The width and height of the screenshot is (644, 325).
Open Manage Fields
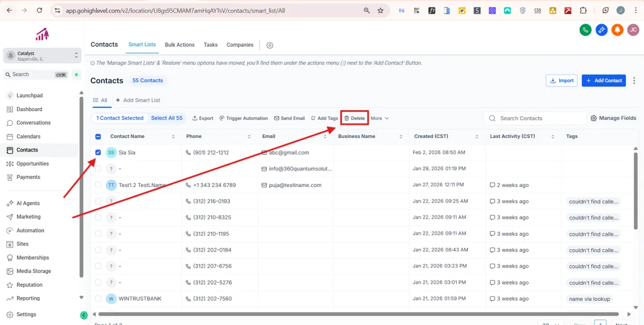(x=613, y=118)
